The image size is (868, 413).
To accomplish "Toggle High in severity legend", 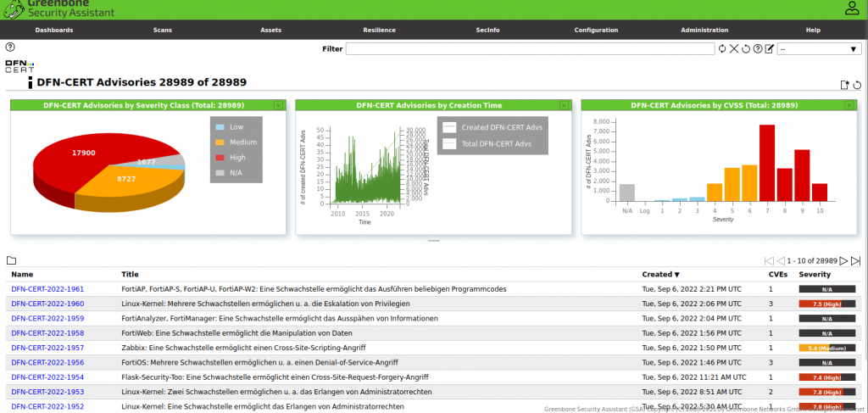I will pos(231,157).
